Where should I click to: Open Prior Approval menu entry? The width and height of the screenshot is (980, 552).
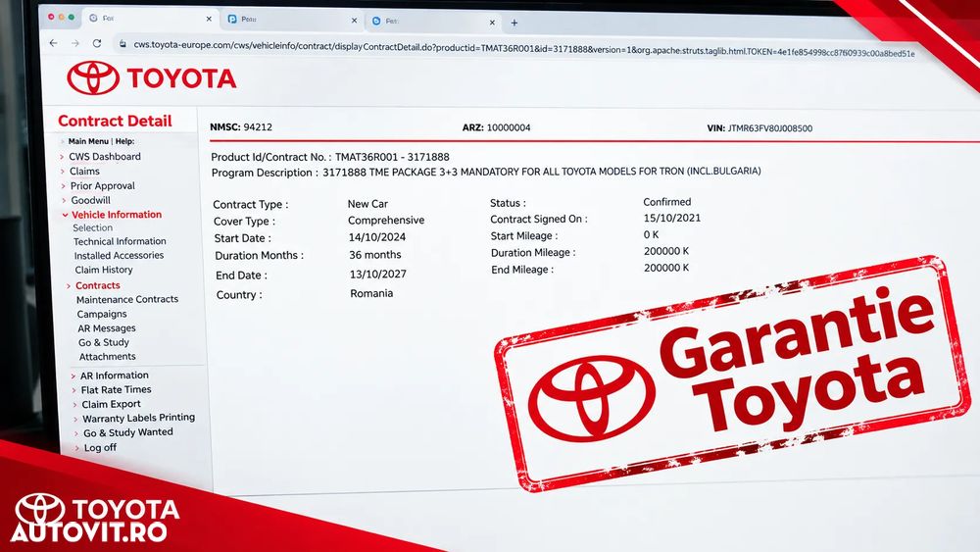tap(103, 185)
